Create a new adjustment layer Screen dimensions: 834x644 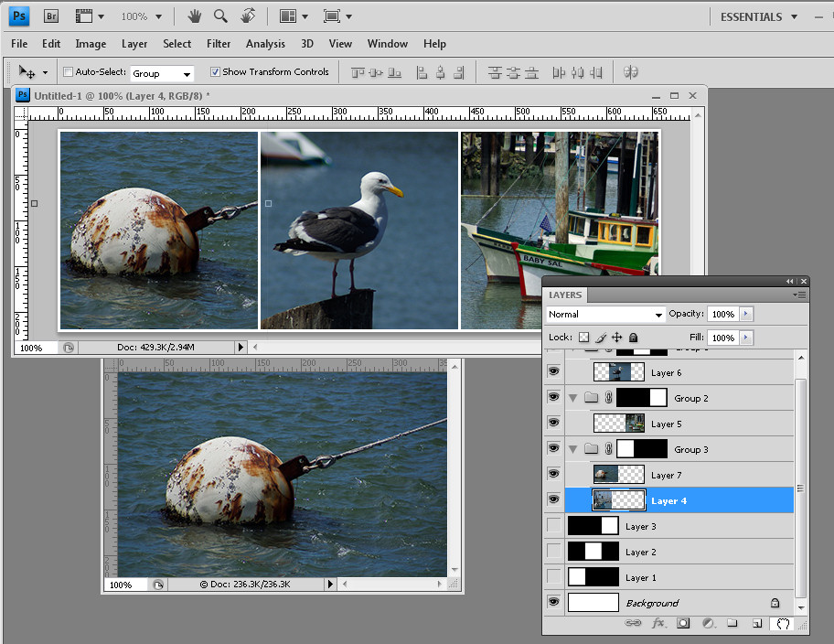click(x=709, y=623)
